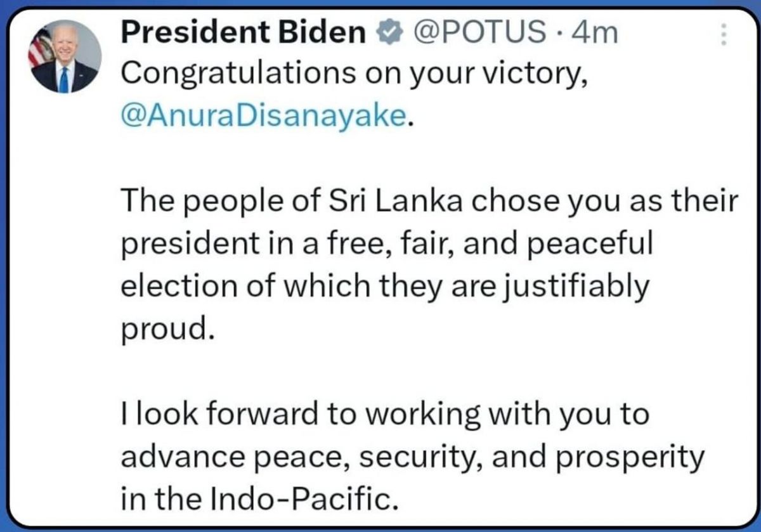Open President Biden's profile picture
Screen dimensions: 761x532
point(64,56)
